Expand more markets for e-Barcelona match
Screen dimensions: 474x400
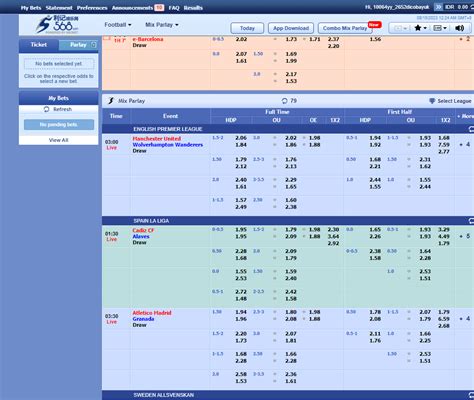pos(465,39)
